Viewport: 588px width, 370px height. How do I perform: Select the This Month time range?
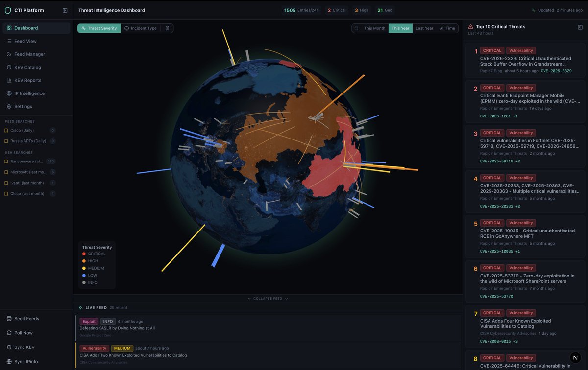[x=374, y=28]
